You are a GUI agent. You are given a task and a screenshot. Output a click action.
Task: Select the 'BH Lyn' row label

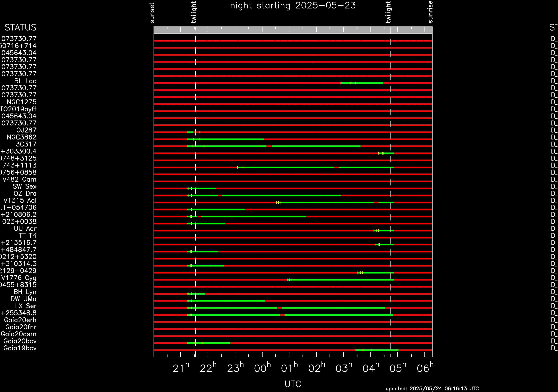25,292
